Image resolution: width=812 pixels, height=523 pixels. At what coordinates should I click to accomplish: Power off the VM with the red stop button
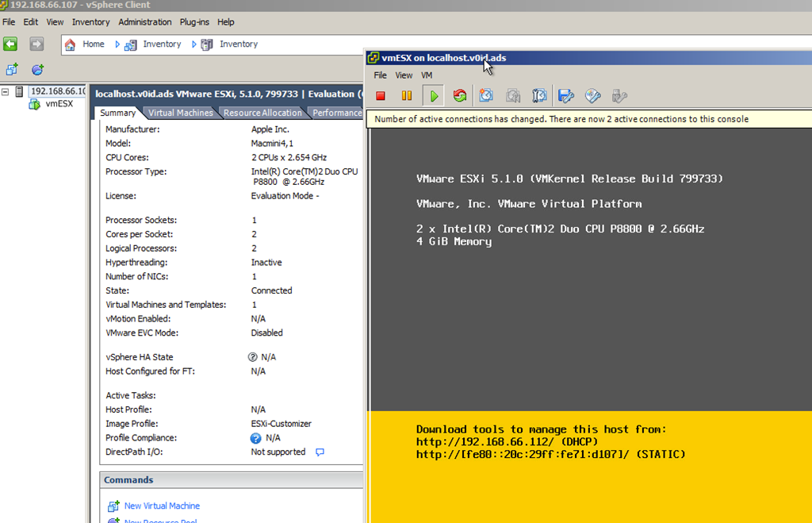381,96
